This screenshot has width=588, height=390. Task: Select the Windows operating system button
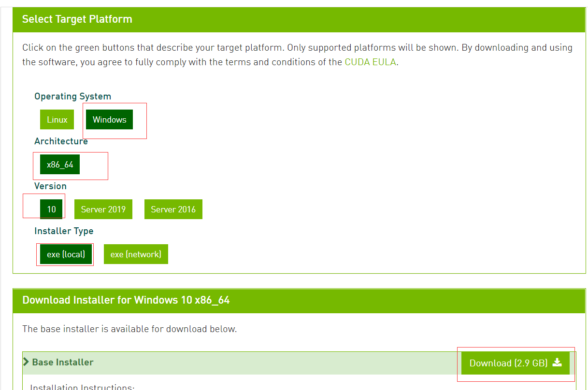(109, 120)
